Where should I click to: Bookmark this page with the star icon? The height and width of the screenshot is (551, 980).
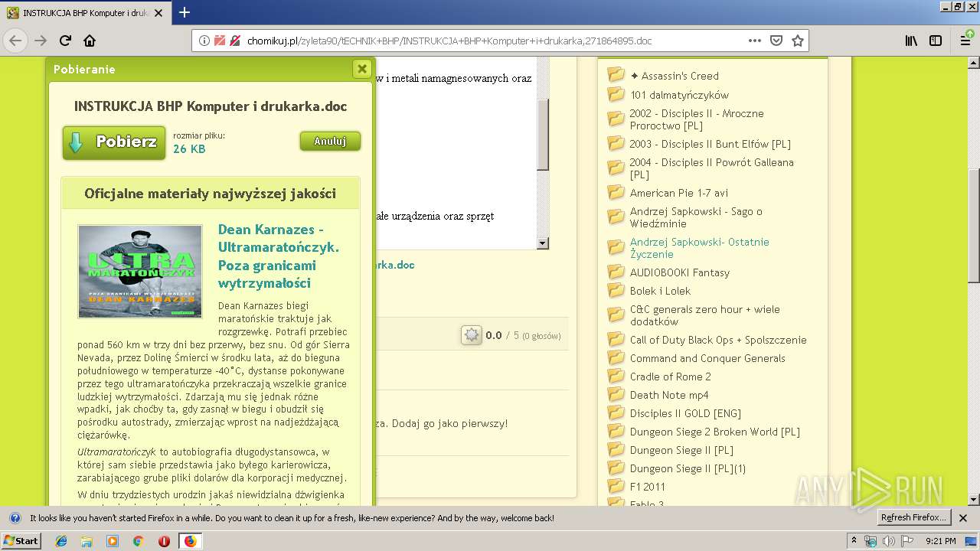coord(798,41)
